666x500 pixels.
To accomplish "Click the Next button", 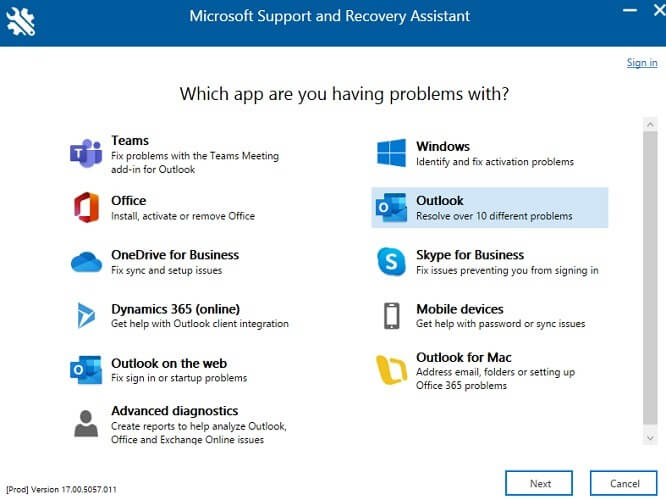I will tap(539, 483).
